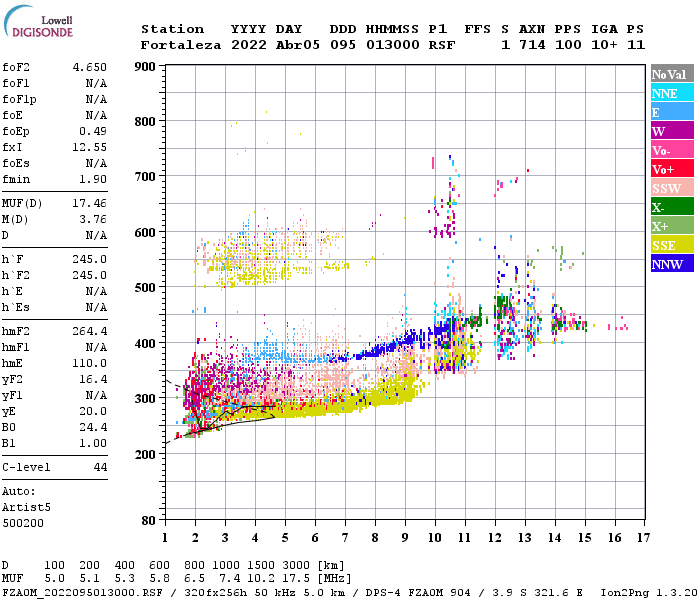Click the AXN value 714
The width and height of the screenshot is (700, 600).
532,45
